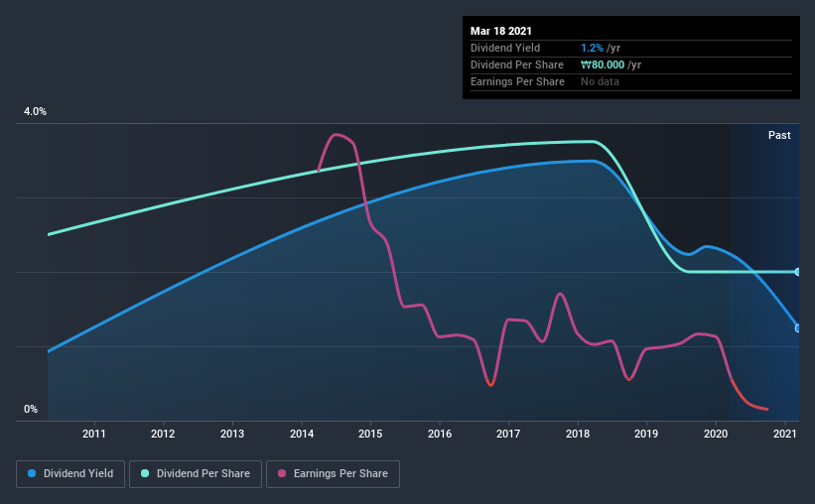Toggle the Dividend Yield legend button
The height and width of the screenshot is (504, 815).
pyautogui.click(x=70, y=474)
